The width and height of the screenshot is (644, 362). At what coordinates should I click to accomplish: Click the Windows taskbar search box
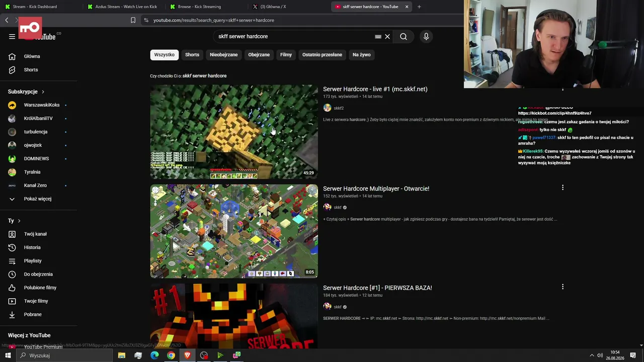coord(64,355)
